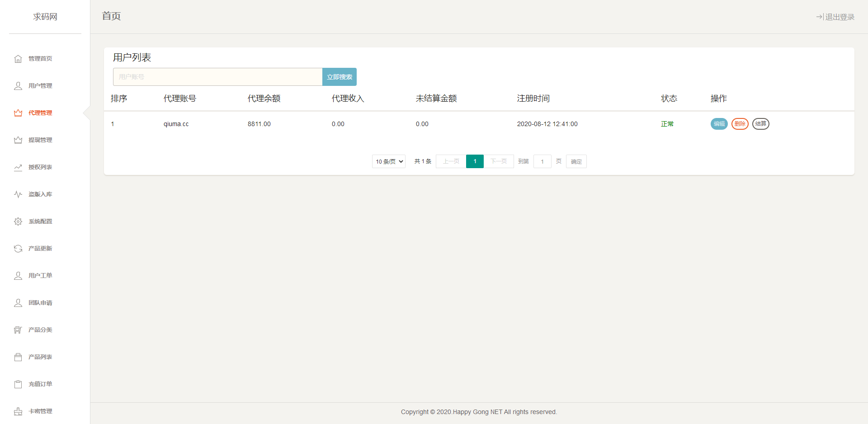Click the qiuma.cc agent account cell
Image resolution: width=868 pixels, height=424 pixels.
pos(176,124)
